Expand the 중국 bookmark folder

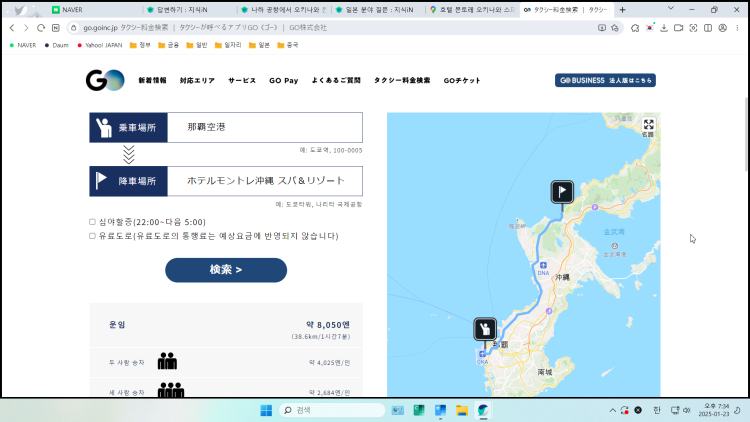(x=288, y=45)
